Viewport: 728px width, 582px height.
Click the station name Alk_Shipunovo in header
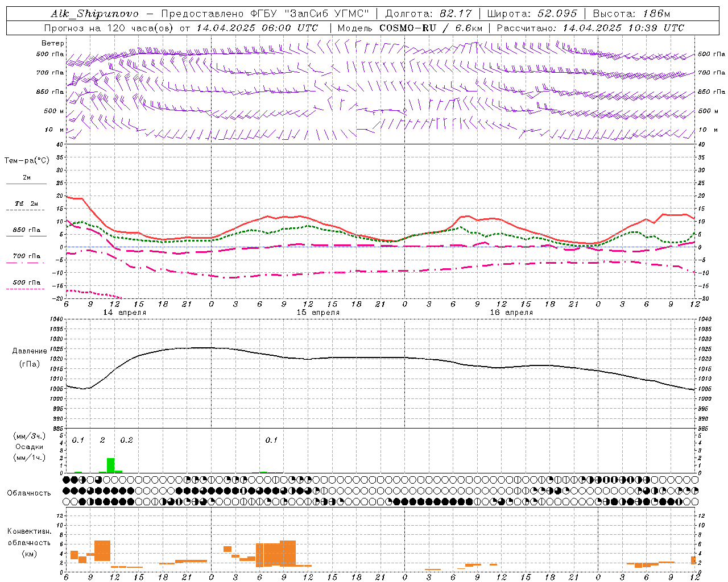(x=94, y=14)
